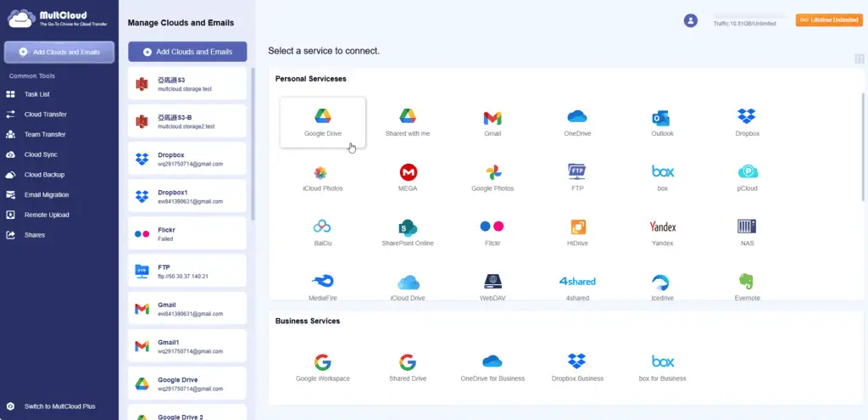Select Google Workspace business service
The width and height of the screenshot is (868, 420).
(x=323, y=362)
